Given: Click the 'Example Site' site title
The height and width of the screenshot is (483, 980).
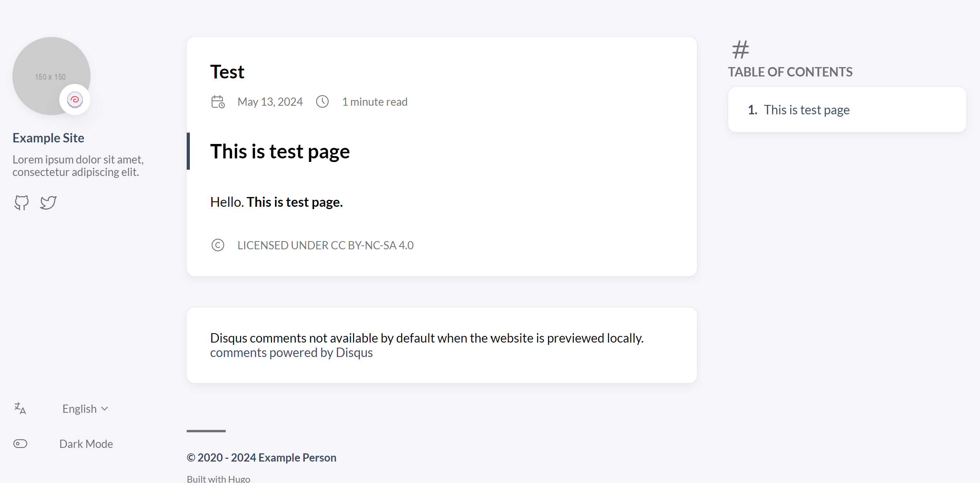Looking at the screenshot, I should point(48,137).
